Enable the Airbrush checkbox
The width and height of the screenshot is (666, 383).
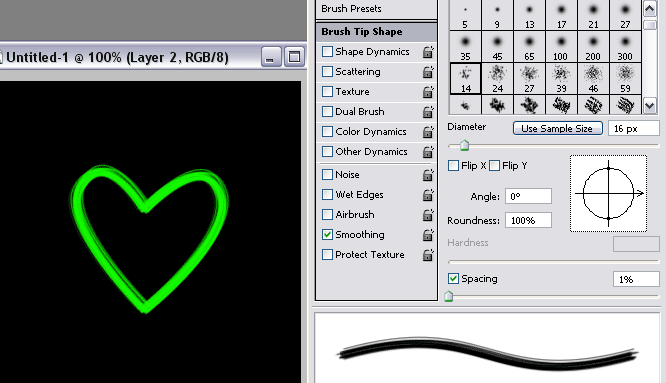pos(327,214)
